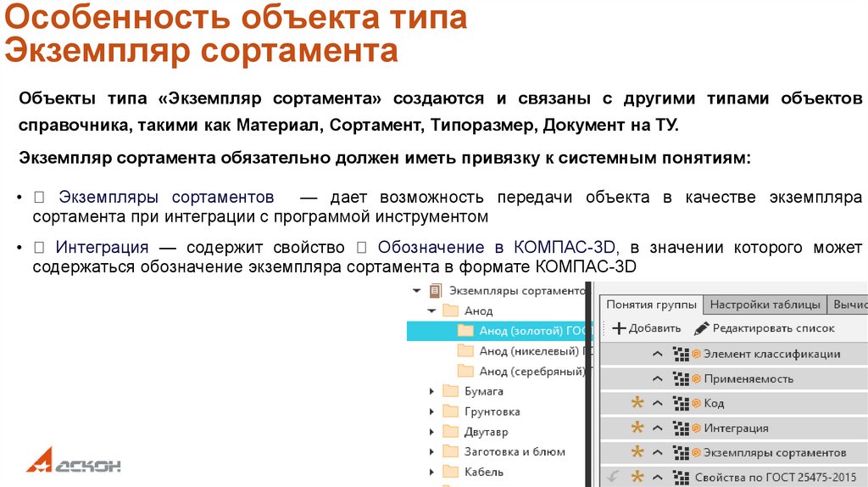This screenshot has height=487, width=868.
Task: Click the grid icon in Элемент классификации row
Action: click(681, 354)
